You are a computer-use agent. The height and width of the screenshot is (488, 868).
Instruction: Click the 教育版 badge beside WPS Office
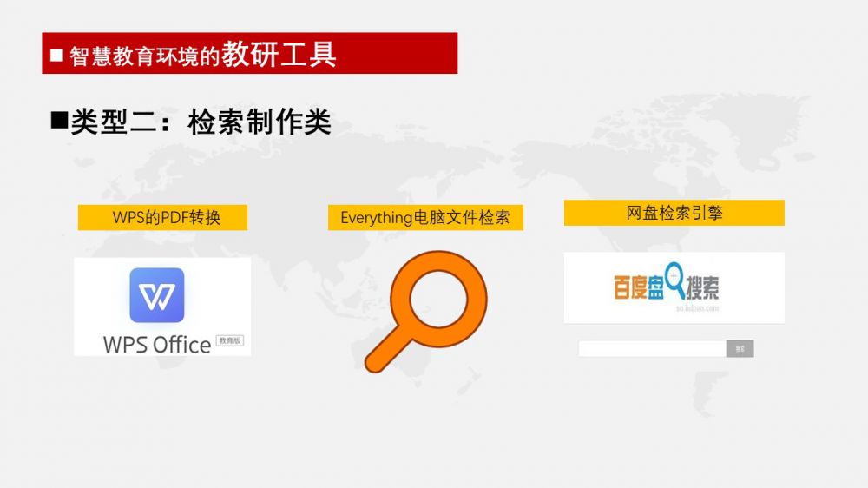230,341
